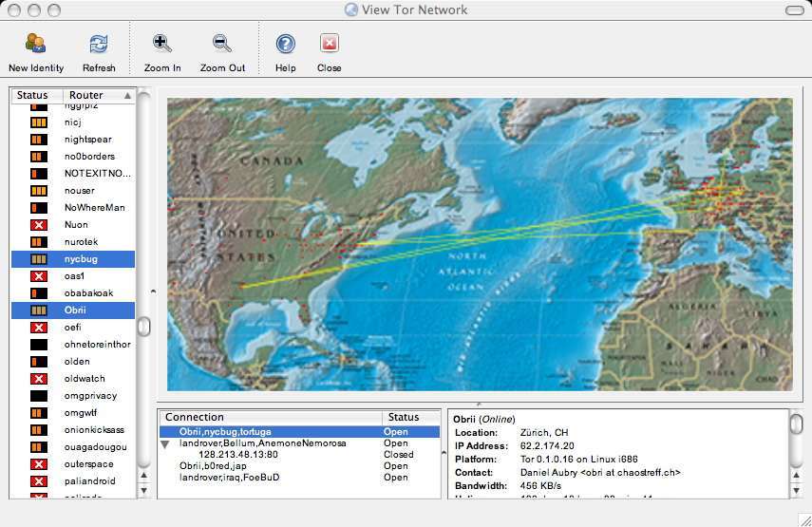Click the status icon beside ouagadougou

[39, 446]
